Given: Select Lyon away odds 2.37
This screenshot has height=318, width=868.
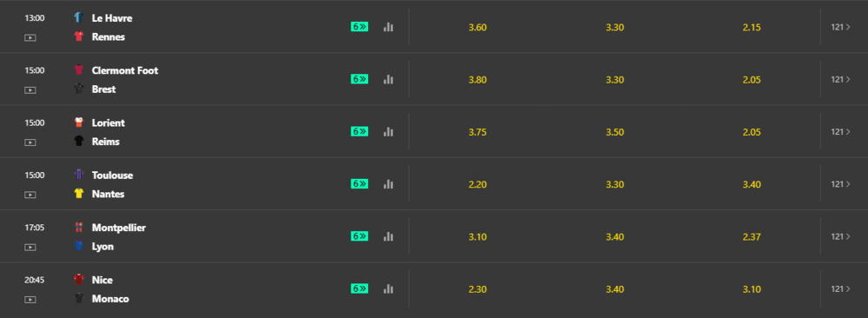Looking at the screenshot, I should (752, 237).
